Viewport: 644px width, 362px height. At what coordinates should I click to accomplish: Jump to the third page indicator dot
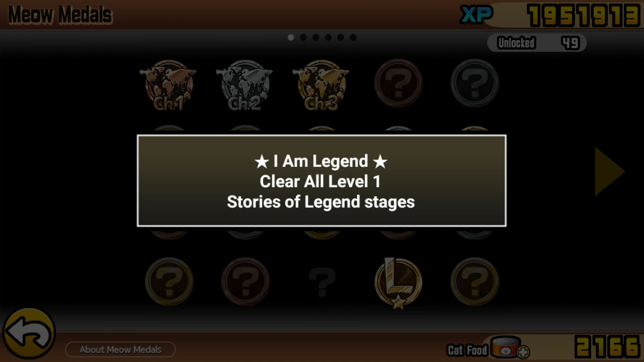[x=315, y=37]
